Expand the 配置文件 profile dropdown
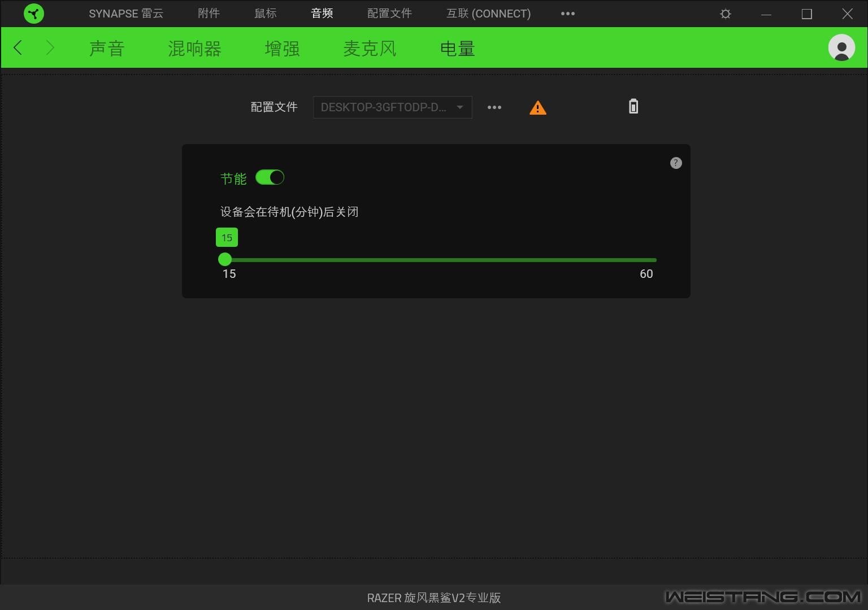This screenshot has height=610, width=868. coord(393,107)
